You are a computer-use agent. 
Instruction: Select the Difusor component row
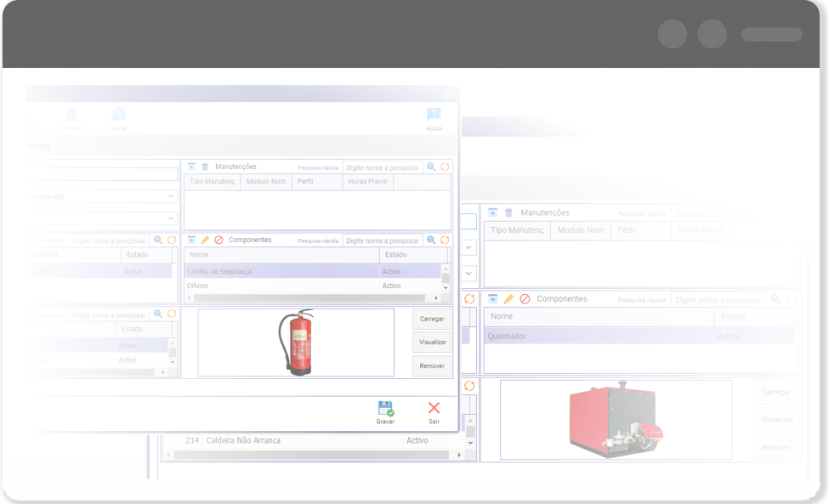tap(281, 286)
